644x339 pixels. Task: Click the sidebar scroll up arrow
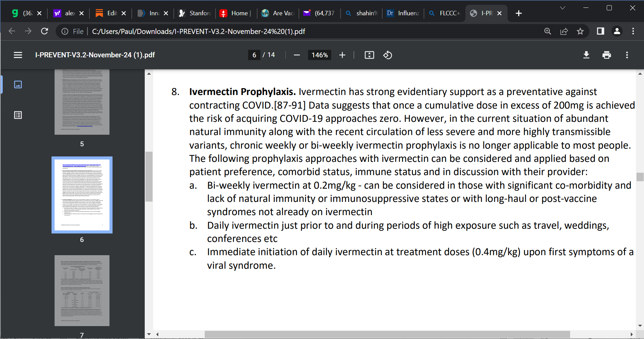149,73
